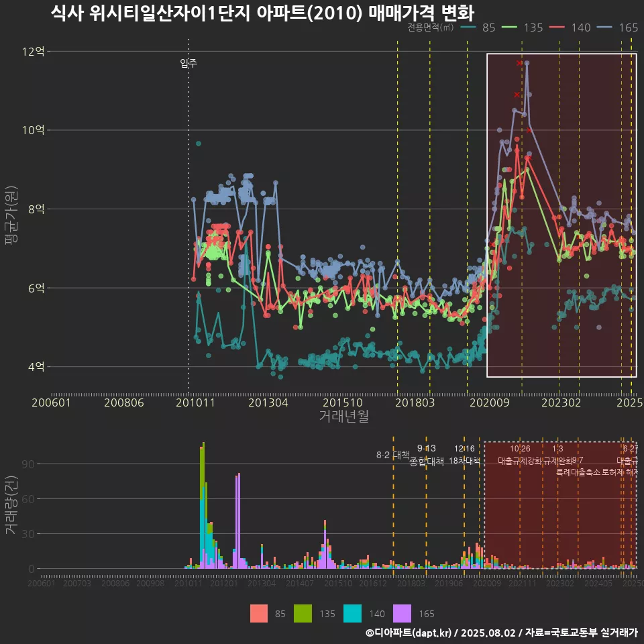The image size is (644, 644).
Task: Click the 입주 move-in marker label
Action: [x=189, y=63]
